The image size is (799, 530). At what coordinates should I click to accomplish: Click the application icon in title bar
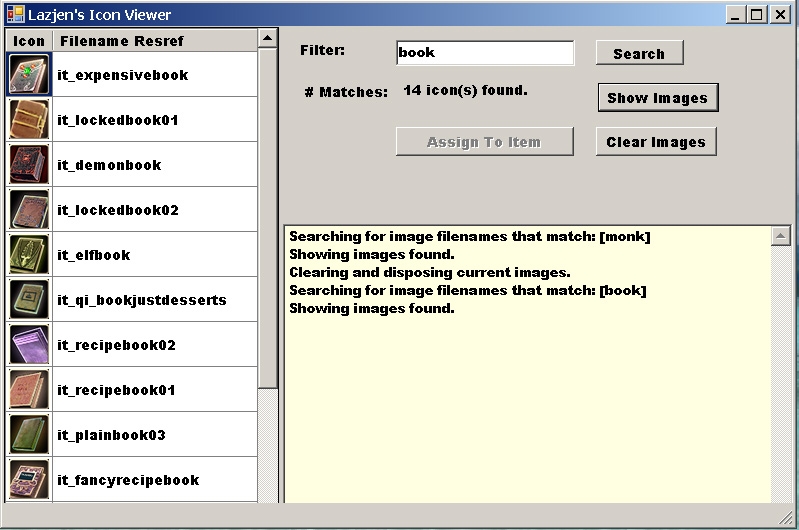click(14, 14)
